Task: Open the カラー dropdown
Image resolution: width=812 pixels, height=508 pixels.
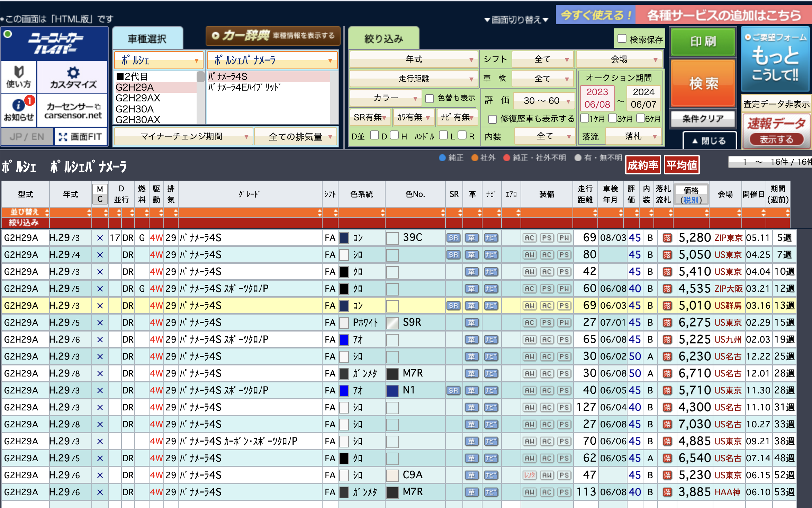Action: pyautogui.click(x=386, y=98)
